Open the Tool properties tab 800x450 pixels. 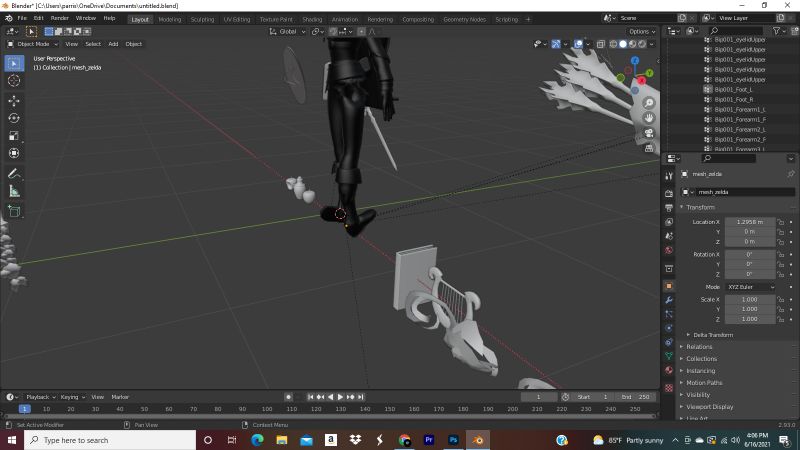pyautogui.click(x=669, y=176)
